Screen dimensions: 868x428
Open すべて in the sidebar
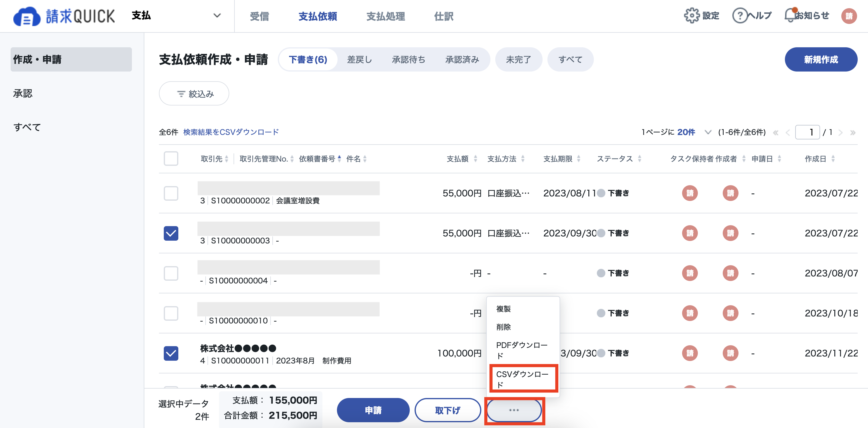[x=27, y=127]
